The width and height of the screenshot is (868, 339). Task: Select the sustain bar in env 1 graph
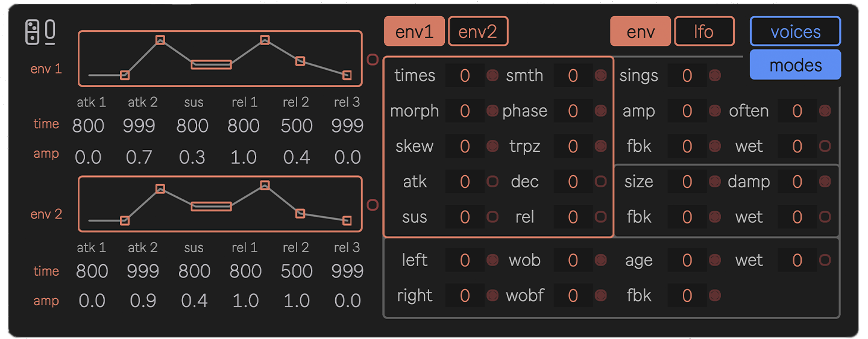[x=212, y=64]
